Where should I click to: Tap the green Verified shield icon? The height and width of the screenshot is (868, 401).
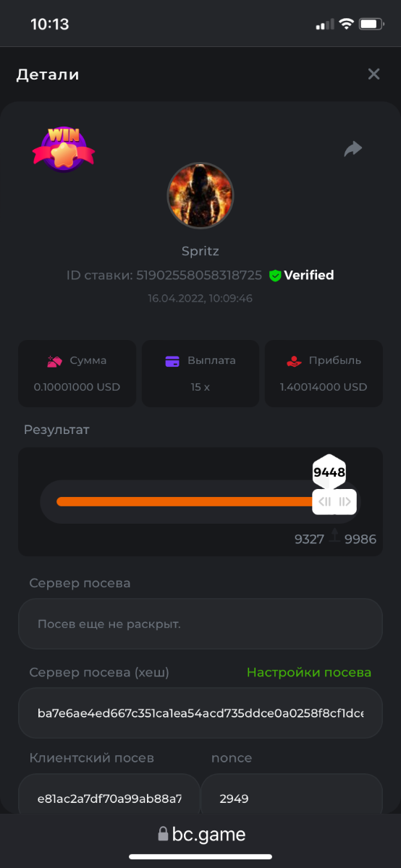(275, 276)
